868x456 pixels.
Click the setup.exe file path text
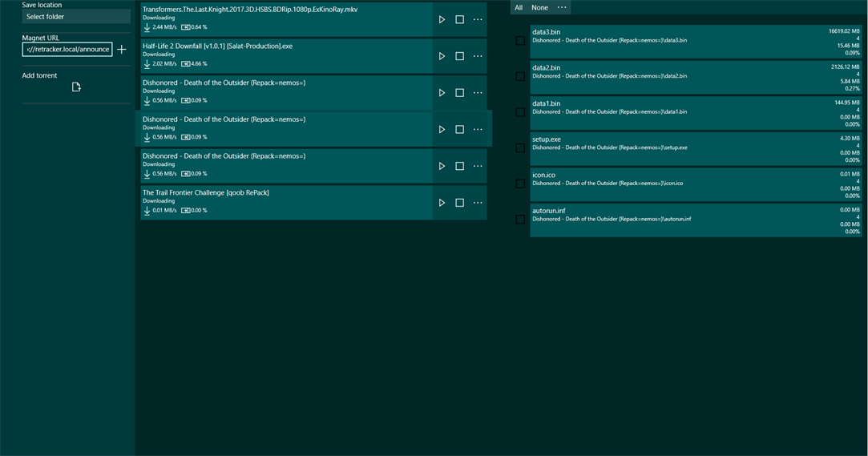pos(609,147)
